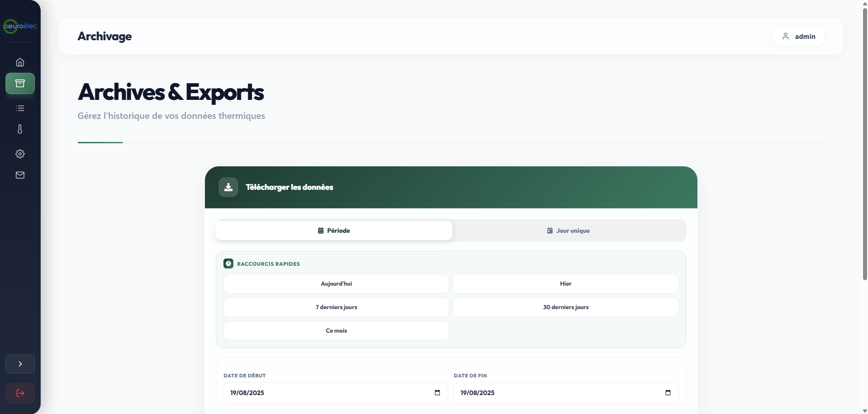Click the clock icon beside Raccourcis rapides

(228, 263)
